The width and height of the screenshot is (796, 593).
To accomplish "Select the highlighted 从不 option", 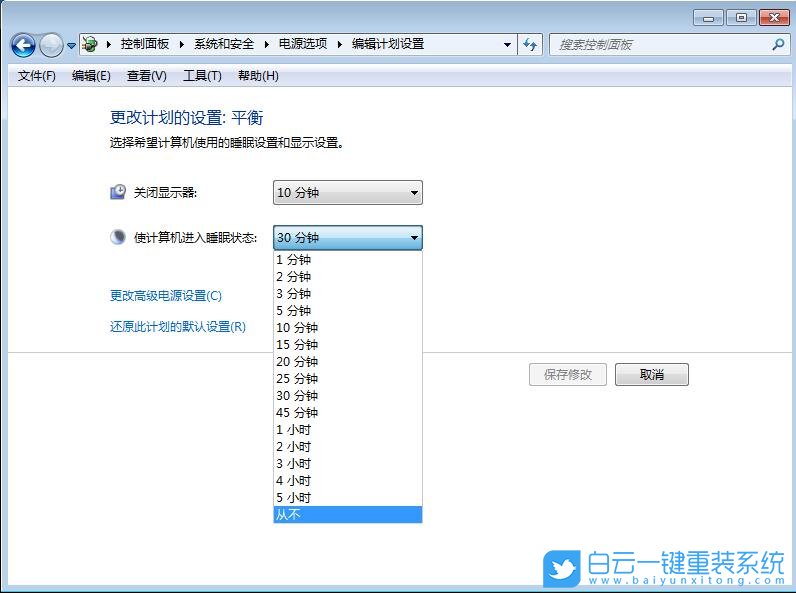I will tap(348, 514).
